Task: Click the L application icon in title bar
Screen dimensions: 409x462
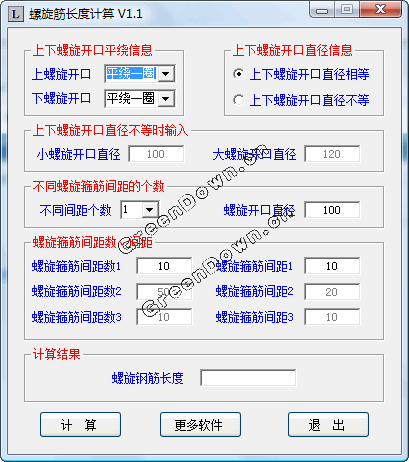Action: pyautogui.click(x=16, y=14)
